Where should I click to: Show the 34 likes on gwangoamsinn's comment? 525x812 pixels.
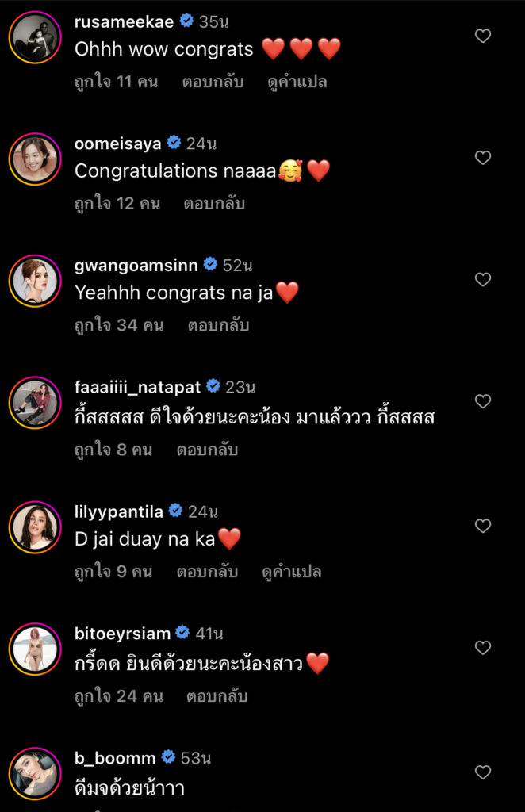tap(119, 325)
